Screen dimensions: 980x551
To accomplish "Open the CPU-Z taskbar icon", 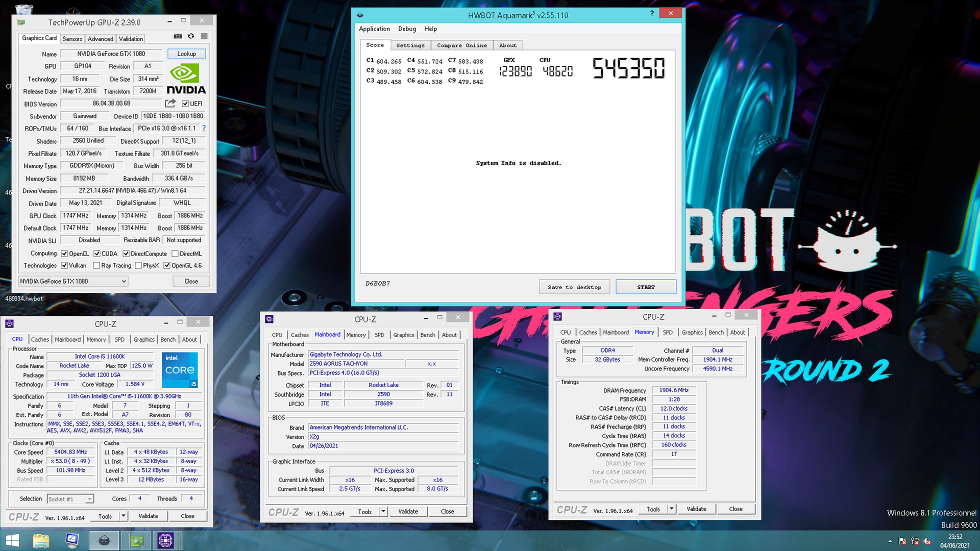I will pyautogui.click(x=166, y=540).
